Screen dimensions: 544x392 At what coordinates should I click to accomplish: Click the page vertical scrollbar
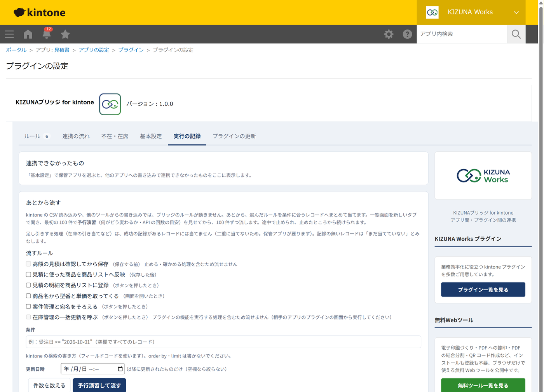pyautogui.click(x=541, y=196)
